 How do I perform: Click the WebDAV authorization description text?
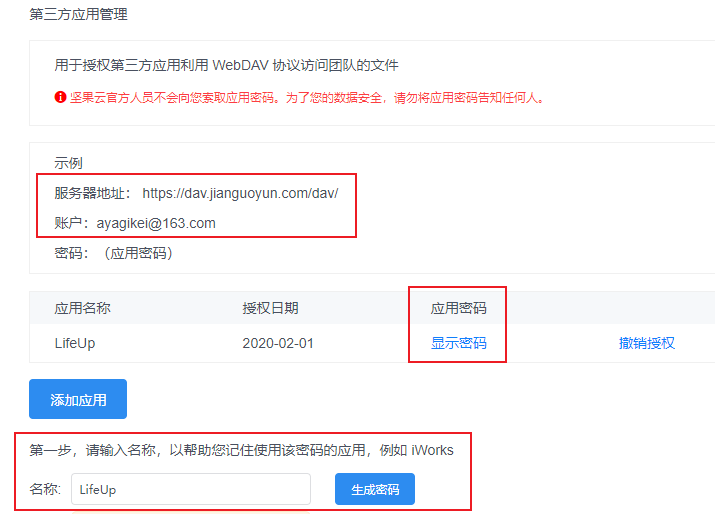226,65
